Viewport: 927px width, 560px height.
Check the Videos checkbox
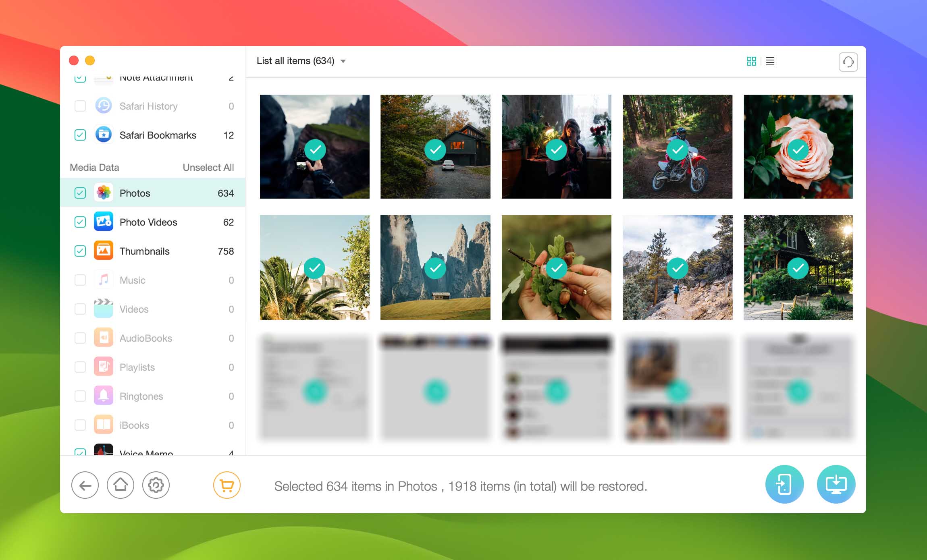[x=80, y=309]
